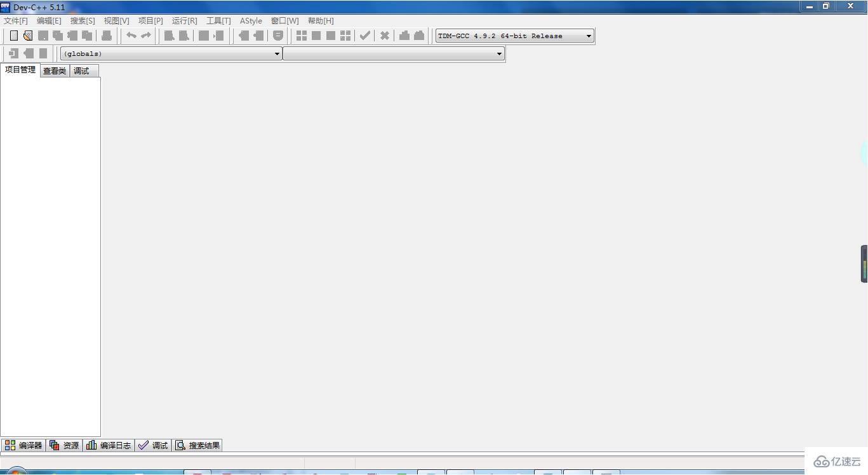Viewport: 868px width, 475px height.
Task: Switch to the 项目管理 tab
Action: coord(20,70)
